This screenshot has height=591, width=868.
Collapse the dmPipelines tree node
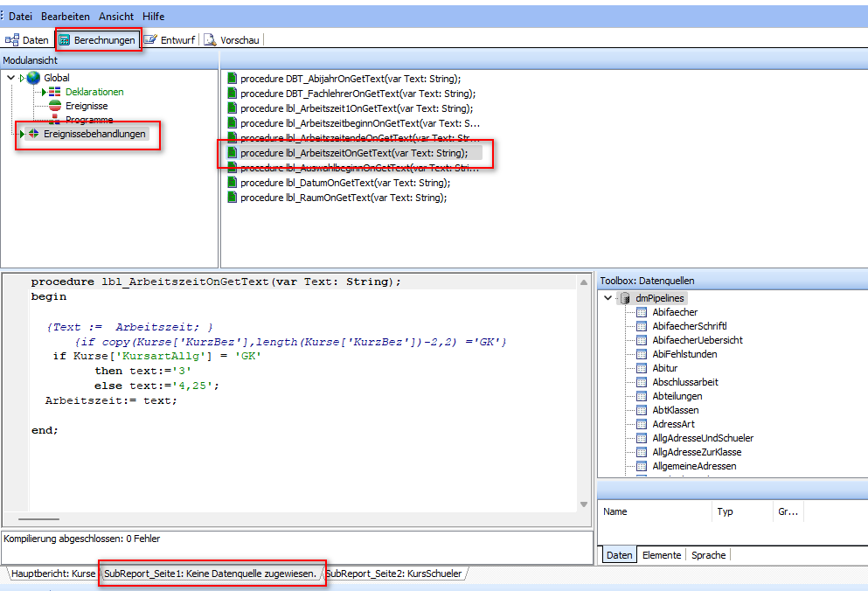tap(608, 298)
